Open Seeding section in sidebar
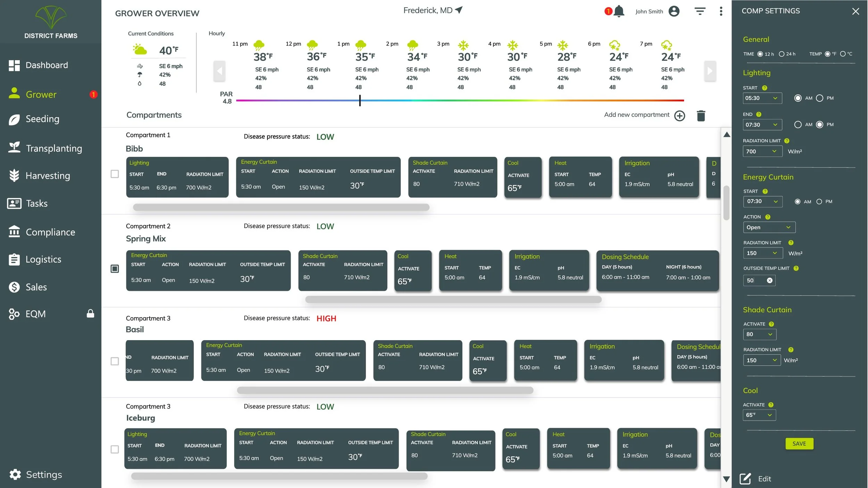868x488 pixels. pyautogui.click(x=34, y=119)
